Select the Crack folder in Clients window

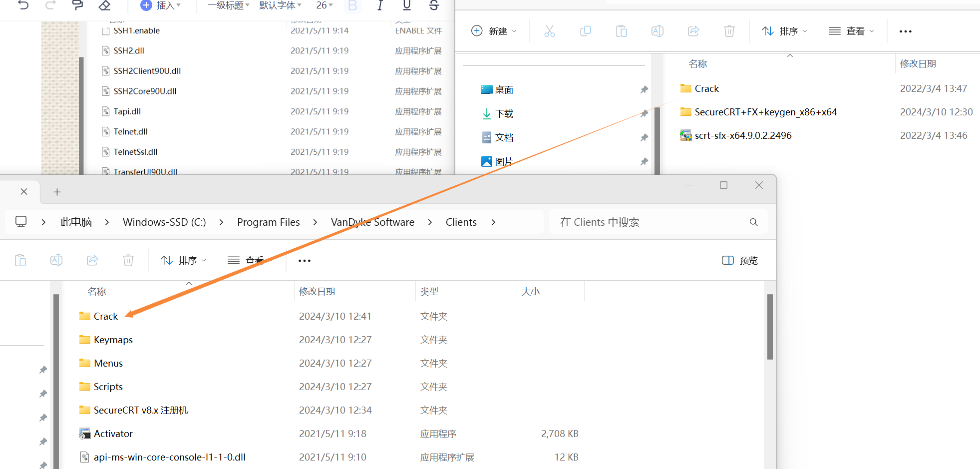99,316
